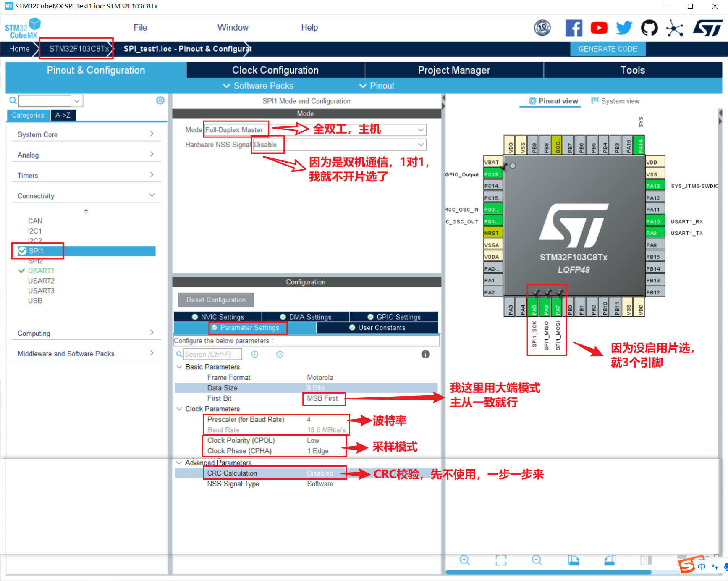Switch to System view
This screenshot has height=581, width=728.
coord(615,101)
